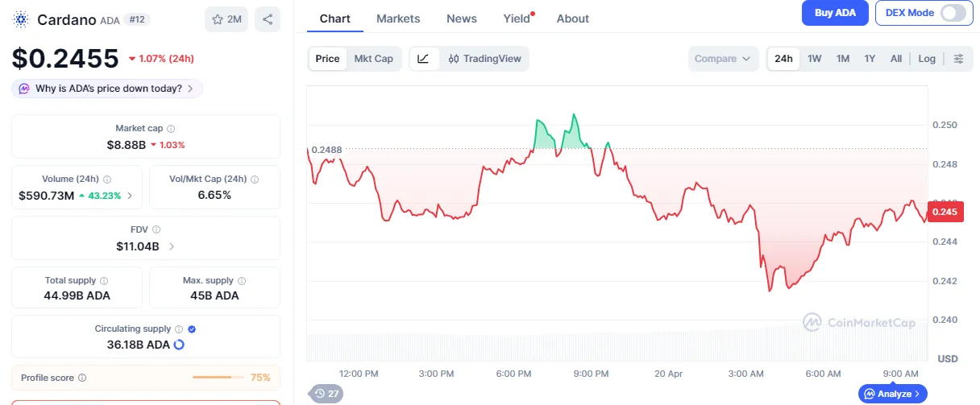Click Circulating supply info icon
The height and width of the screenshot is (405, 980).
179,329
